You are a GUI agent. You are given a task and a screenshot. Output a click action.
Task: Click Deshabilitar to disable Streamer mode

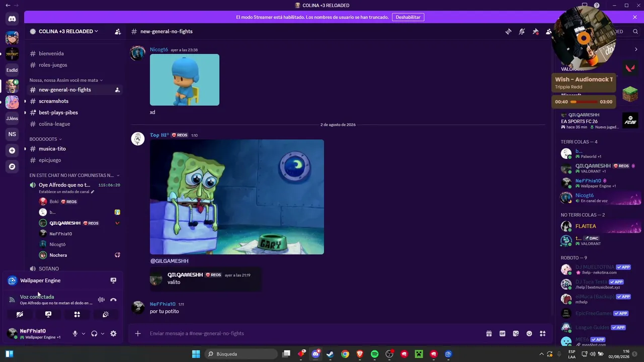408,17
